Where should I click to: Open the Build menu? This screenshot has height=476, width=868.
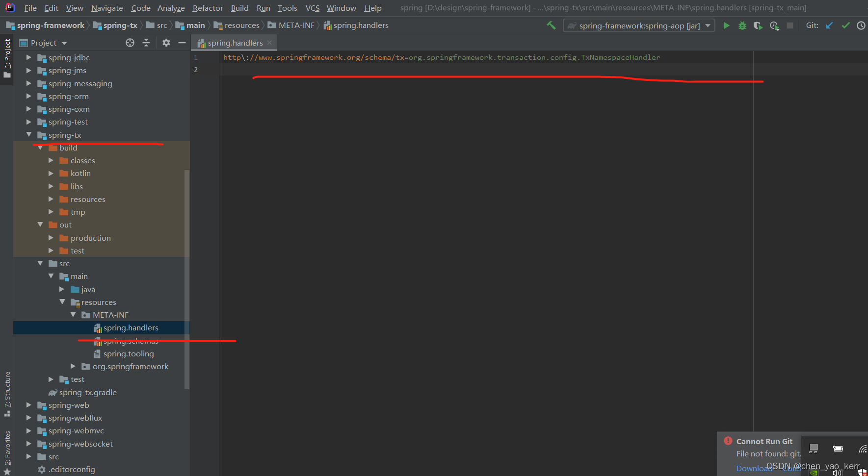[240, 8]
